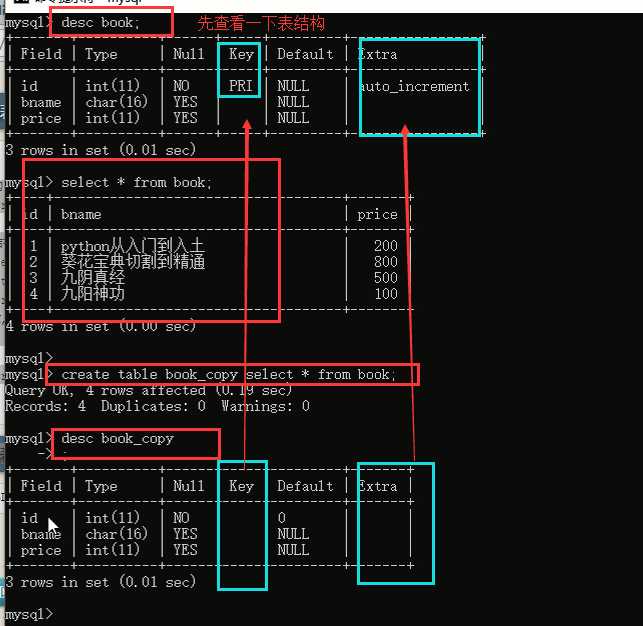The image size is (643, 626).
Task: Select the price value 800
Action: (x=385, y=262)
